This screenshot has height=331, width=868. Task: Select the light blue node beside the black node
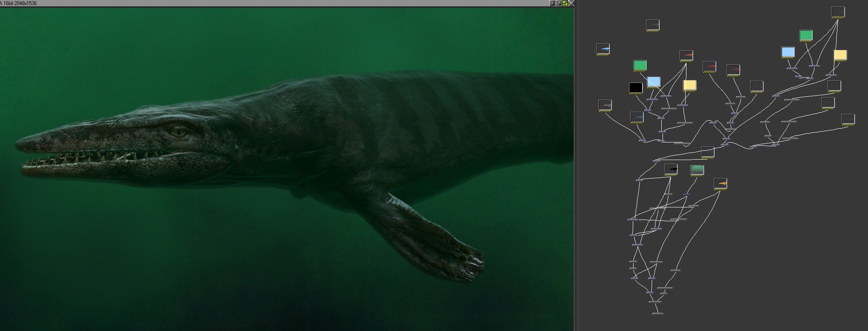[x=654, y=82]
